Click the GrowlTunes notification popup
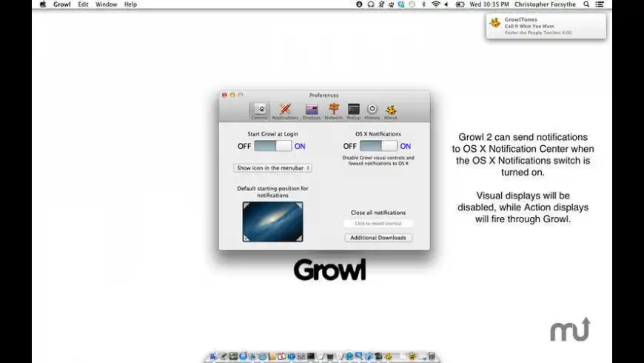The width and height of the screenshot is (644, 363). pos(546,26)
